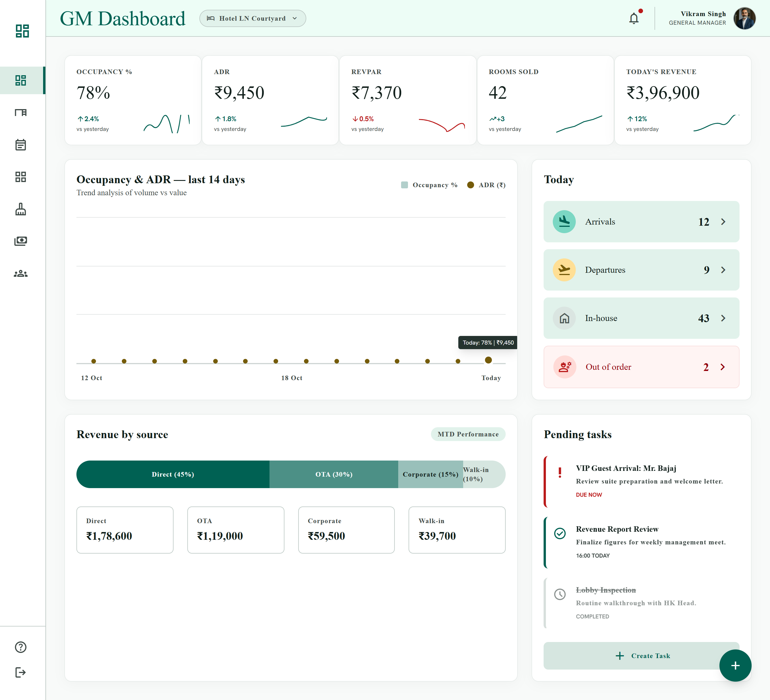Open the Payments cash sidebar icon
This screenshot has width=770, height=700.
click(x=21, y=241)
